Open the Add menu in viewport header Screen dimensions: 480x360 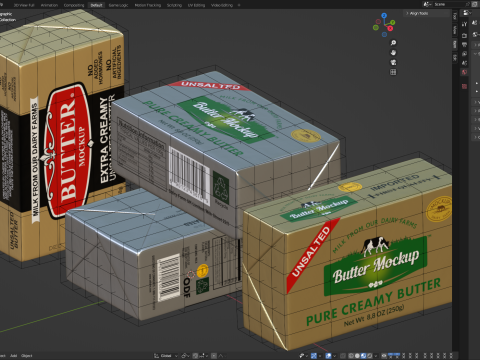[x=13, y=356]
